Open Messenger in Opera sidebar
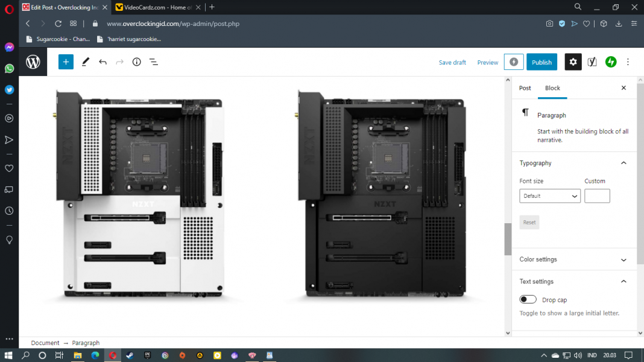This screenshot has width=644, height=362. point(9,47)
